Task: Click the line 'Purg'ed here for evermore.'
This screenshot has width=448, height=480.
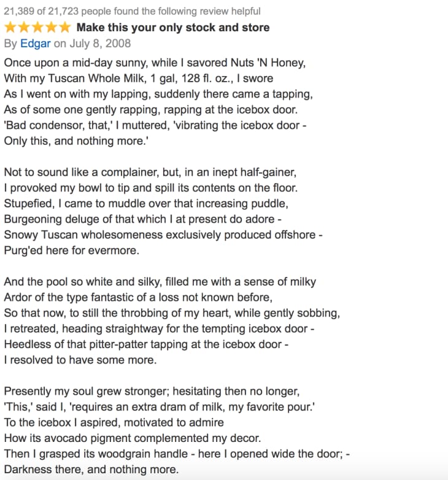Action: [x=71, y=250]
